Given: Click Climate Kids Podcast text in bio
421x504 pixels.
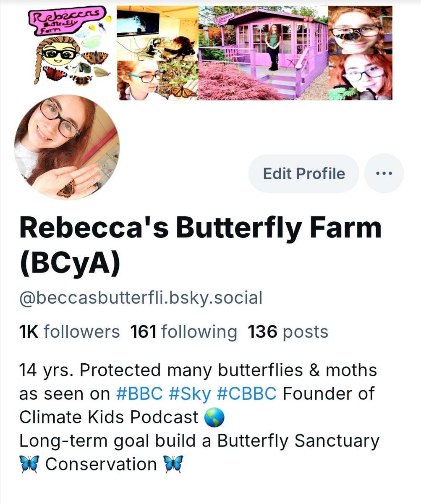Looking at the screenshot, I should click(x=109, y=418).
